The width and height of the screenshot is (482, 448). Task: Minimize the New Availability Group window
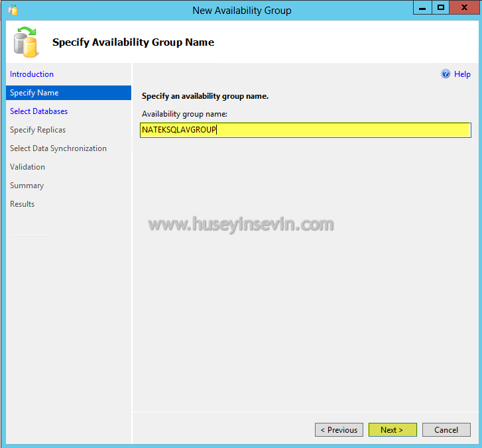[422, 8]
